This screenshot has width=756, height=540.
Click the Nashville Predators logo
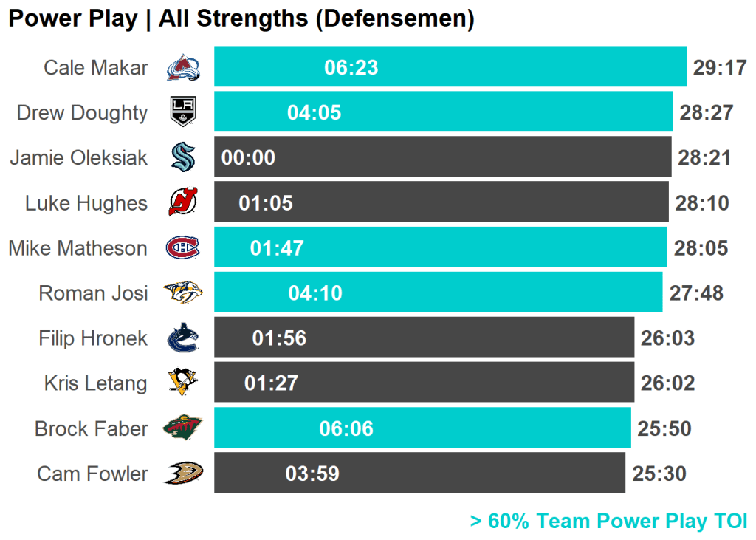pos(182,293)
